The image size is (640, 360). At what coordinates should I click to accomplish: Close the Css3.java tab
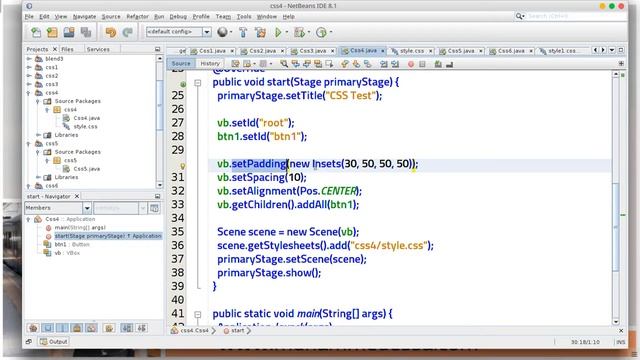(x=333, y=51)
